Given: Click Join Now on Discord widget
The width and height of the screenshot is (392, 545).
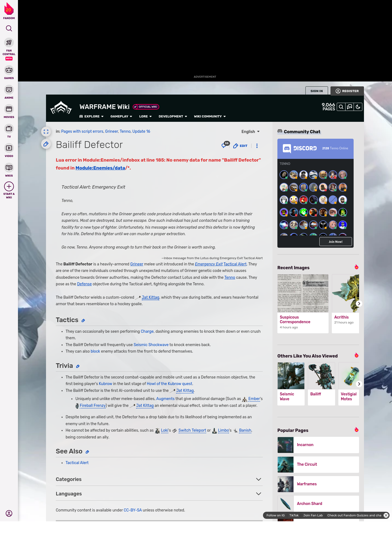Looking at the screenshot, I should 336,242.
